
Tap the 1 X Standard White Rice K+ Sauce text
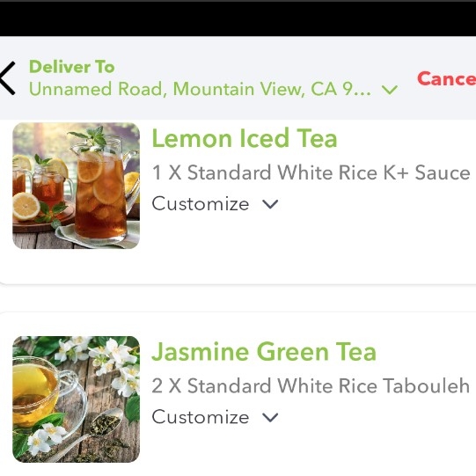coord(311,172)
